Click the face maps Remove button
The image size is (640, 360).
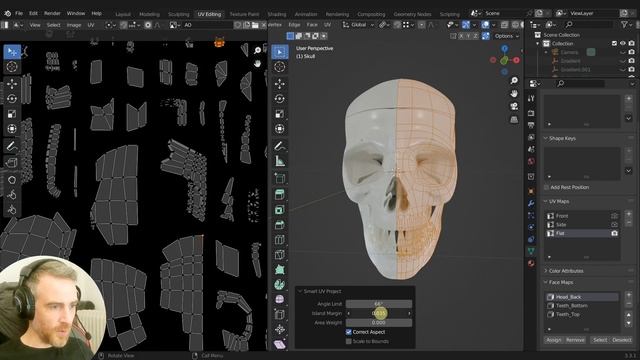(x=576, y=340)
